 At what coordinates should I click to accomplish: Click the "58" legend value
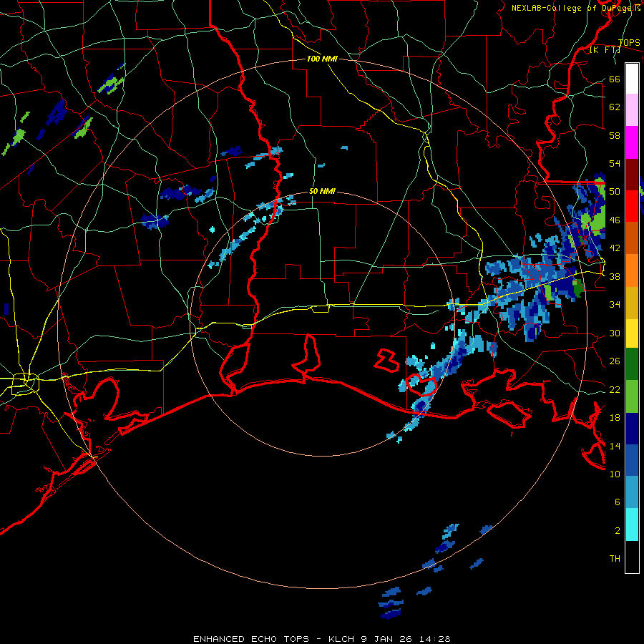pyautogui.click(x=615, y=135)
